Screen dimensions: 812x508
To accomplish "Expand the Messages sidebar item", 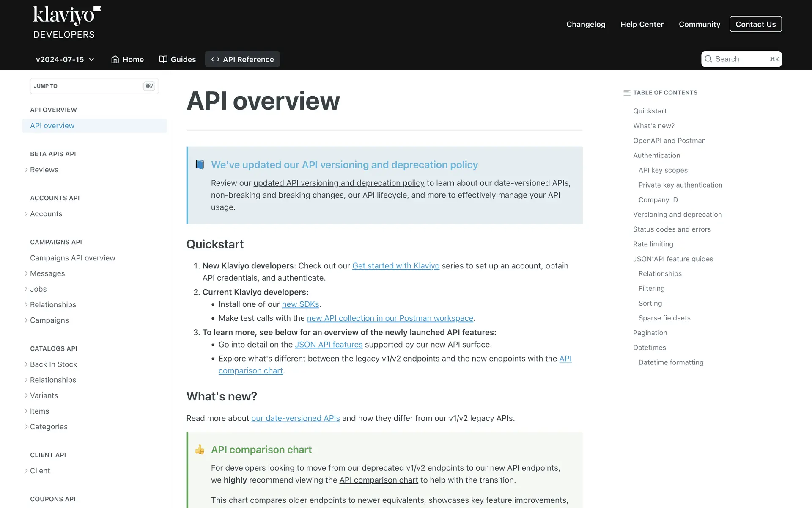I will click(x=26, y=273).
